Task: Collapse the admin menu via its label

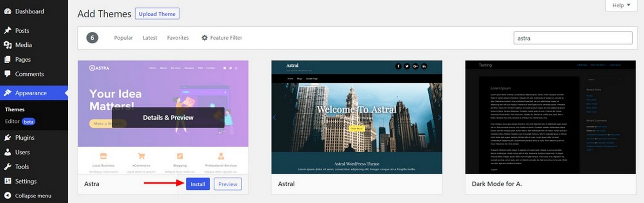Action: (x=33, y=195)
